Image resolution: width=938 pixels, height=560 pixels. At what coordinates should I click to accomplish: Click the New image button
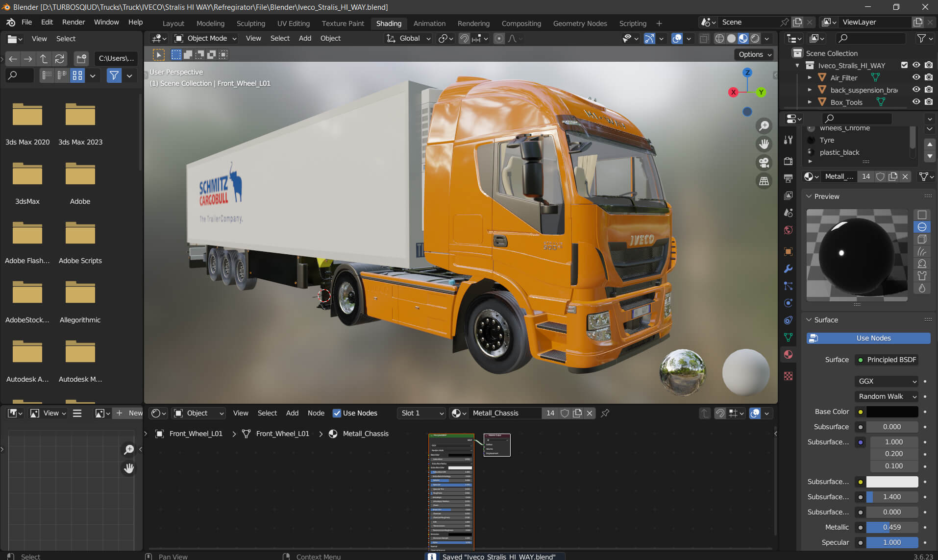tap(128, 413)
